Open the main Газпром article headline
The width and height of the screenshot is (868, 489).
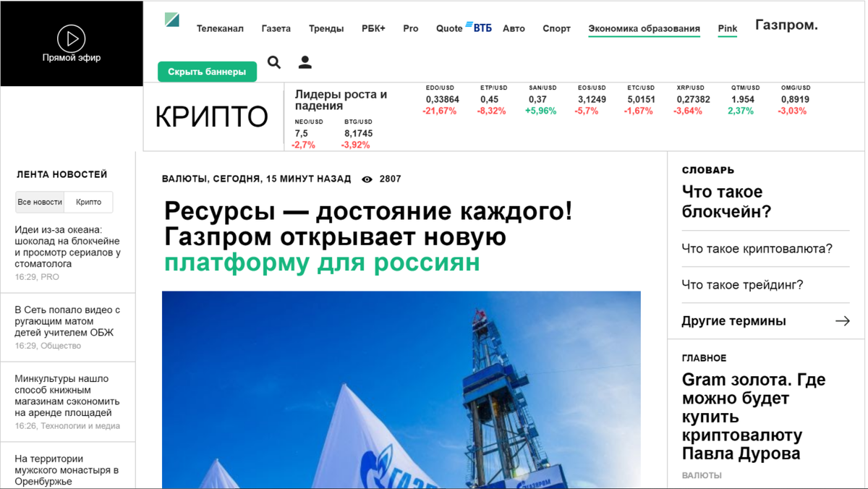tap(368, 237)
